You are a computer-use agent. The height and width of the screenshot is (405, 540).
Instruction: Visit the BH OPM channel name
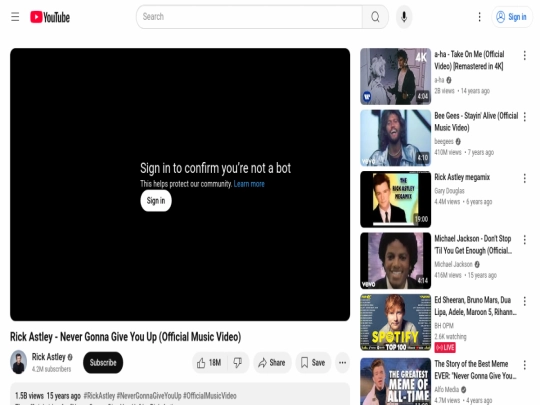[444, 325]
